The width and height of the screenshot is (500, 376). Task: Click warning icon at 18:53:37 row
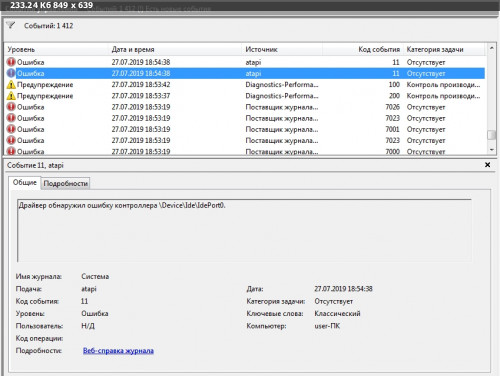[x=11, y=96]
